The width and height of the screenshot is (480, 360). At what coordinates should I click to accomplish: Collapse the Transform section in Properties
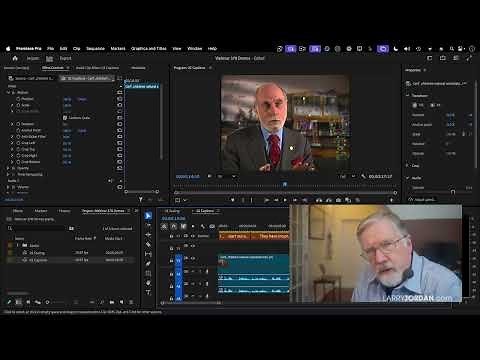coord(408,96)
